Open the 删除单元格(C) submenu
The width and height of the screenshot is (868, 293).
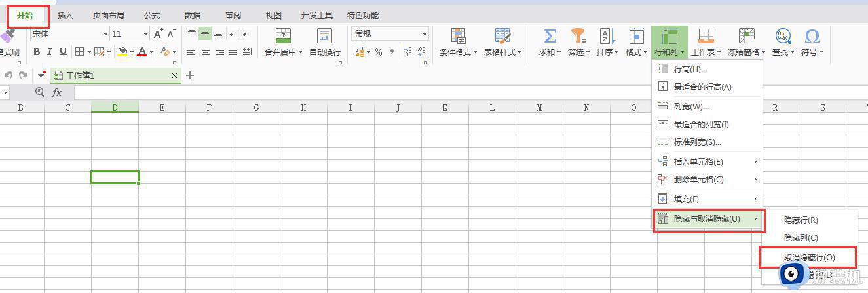pyautogui.click(x=708, y=179)
